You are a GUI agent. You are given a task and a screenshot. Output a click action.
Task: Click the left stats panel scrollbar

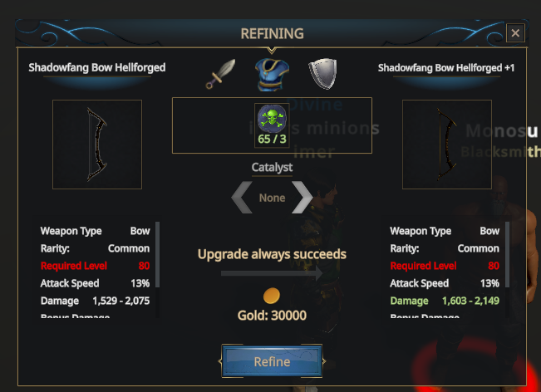[x=157, y=254]
